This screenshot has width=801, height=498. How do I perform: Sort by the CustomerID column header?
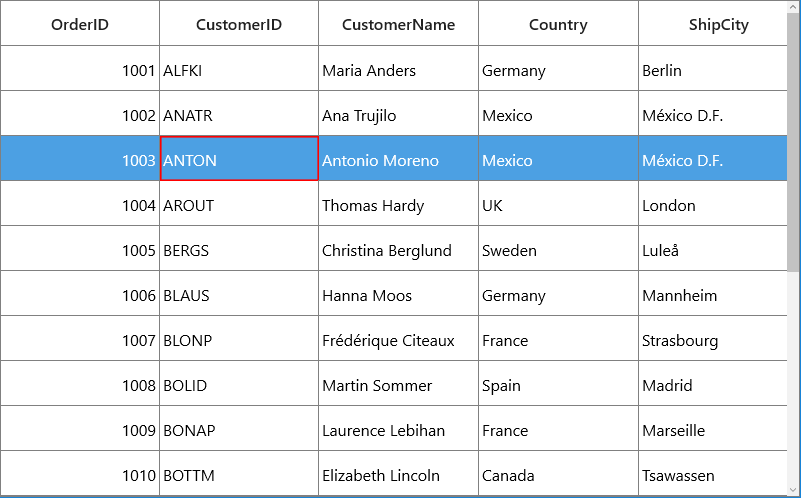coord(239,23)
